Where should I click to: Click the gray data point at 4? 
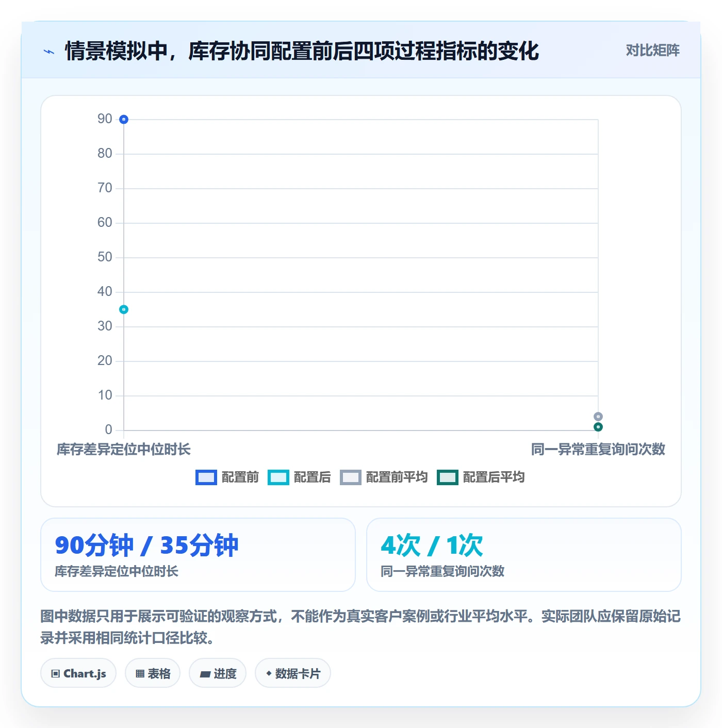point(598,417)
